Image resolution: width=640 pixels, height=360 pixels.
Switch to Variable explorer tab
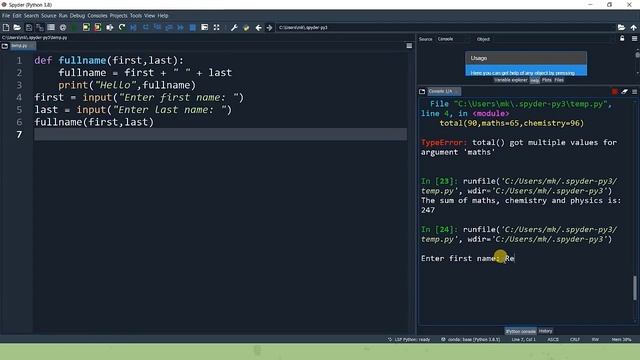[x=511, y=80]
